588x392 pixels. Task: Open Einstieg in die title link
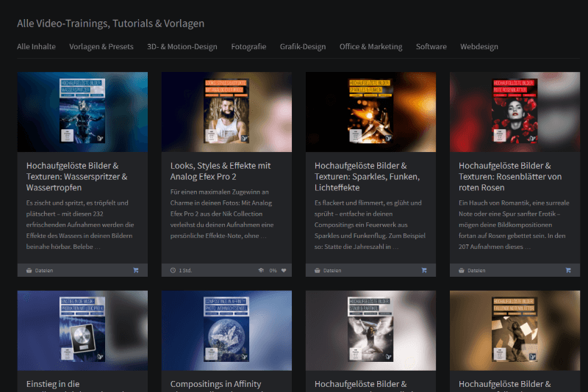coord(53,384)
